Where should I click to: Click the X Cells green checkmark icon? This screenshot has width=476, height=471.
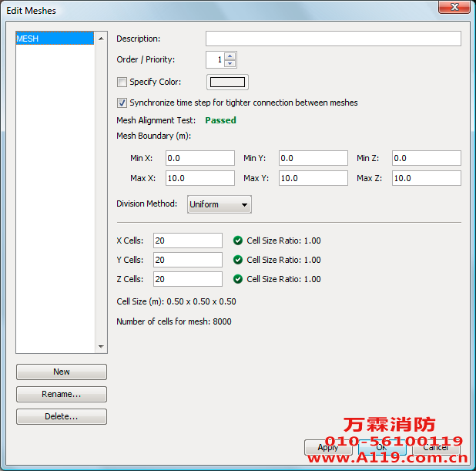coord(238,241)
